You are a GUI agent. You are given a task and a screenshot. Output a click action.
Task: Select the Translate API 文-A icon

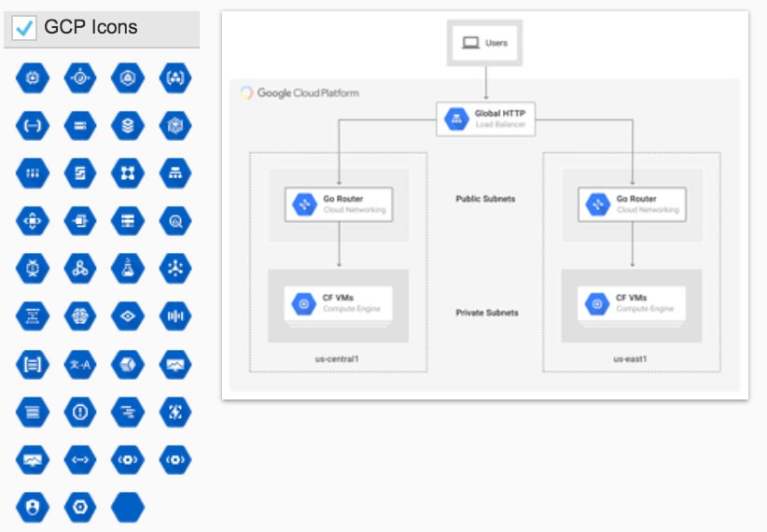(x=80, y=365)
